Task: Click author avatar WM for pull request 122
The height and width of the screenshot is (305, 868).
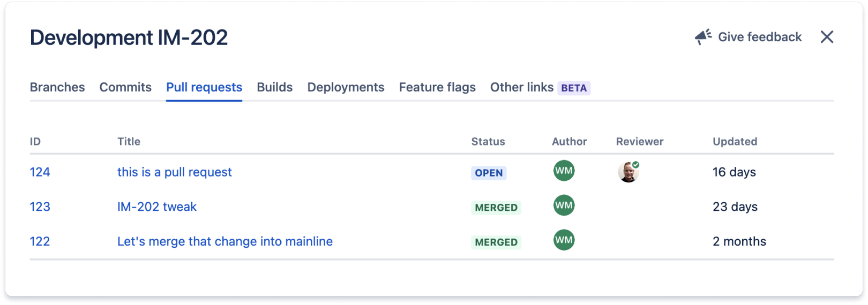Action: tap(564, 240)
